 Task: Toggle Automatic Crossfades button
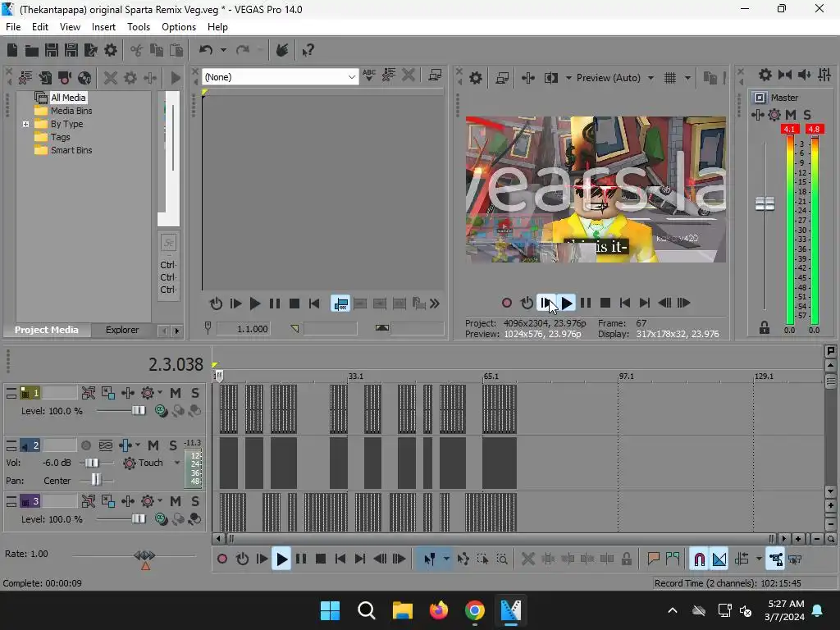[719, 559]
